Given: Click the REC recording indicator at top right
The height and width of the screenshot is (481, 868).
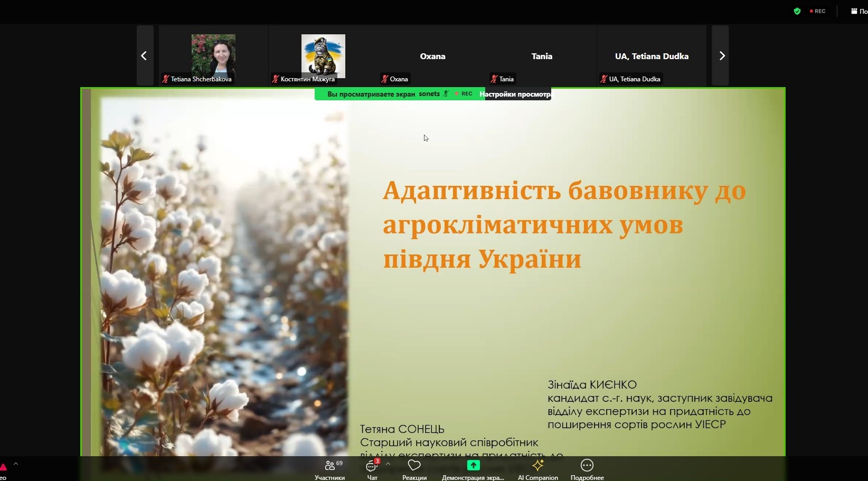Looking at the screenshot, I should [x=818, y=11].
